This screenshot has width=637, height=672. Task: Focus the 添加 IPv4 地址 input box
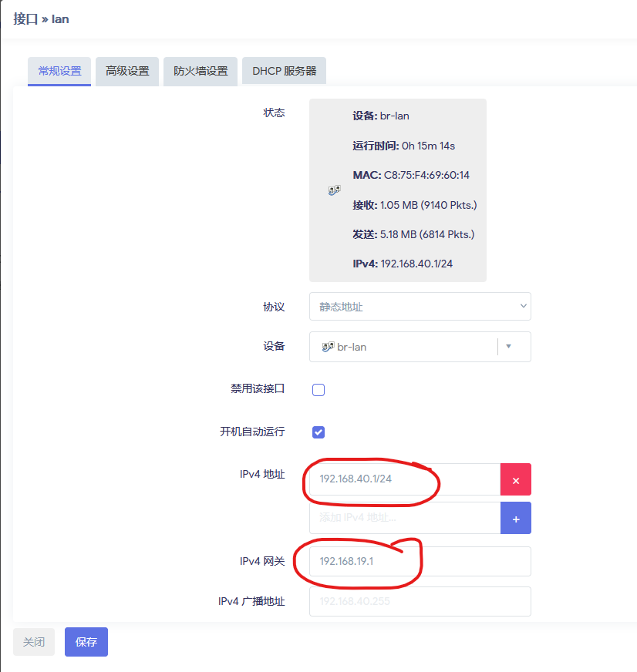404,518
